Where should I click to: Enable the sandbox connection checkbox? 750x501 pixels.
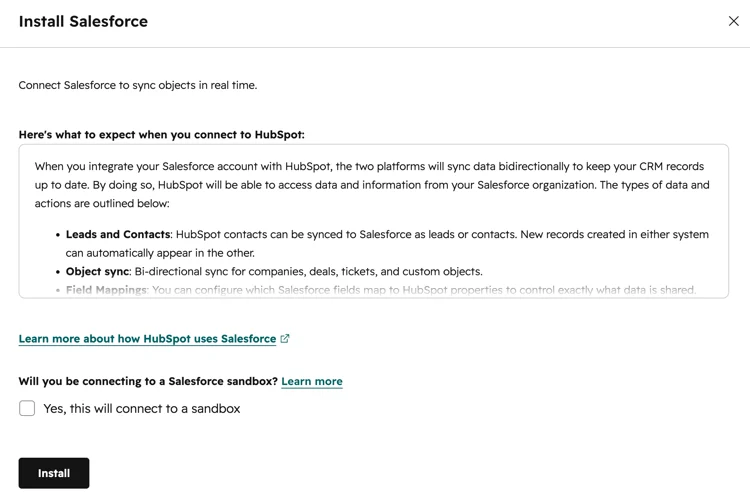[x=27, y=408]
